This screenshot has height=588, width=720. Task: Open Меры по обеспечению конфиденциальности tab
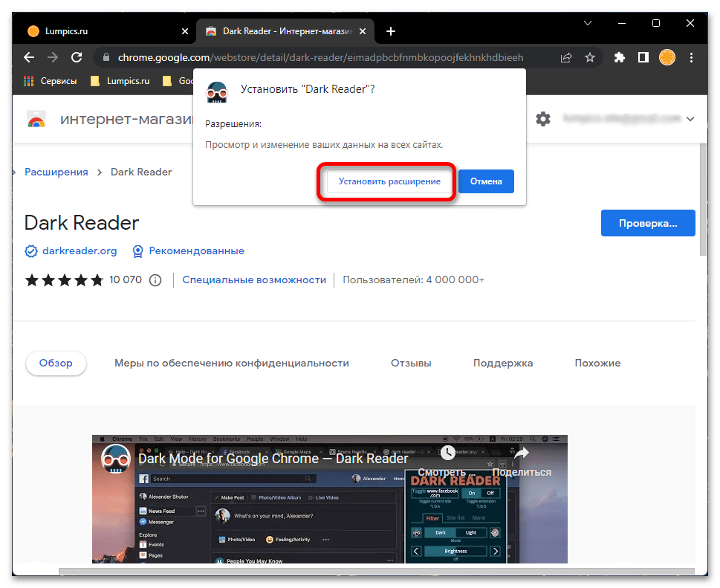pyautogui.click(x=231, y=364)
